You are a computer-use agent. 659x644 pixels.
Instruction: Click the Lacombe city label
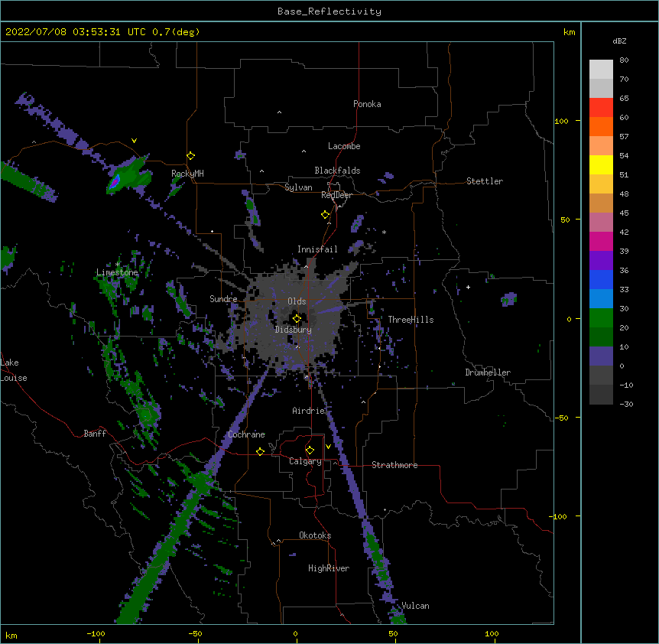point(344,146)
